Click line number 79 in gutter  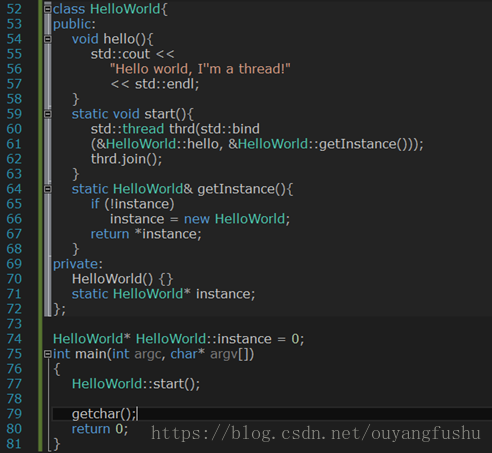[14, 414]
